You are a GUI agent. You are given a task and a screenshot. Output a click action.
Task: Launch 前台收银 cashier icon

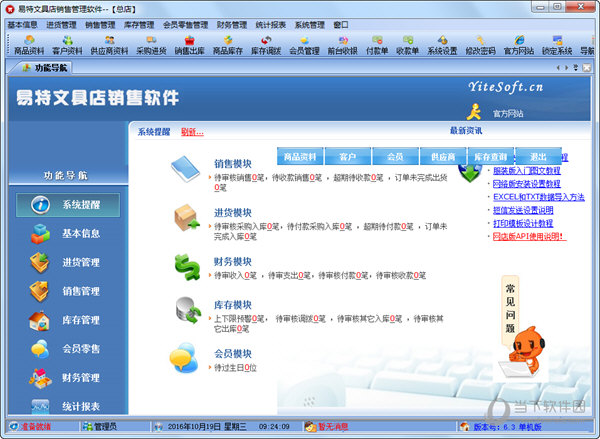[x=342, y=45]
